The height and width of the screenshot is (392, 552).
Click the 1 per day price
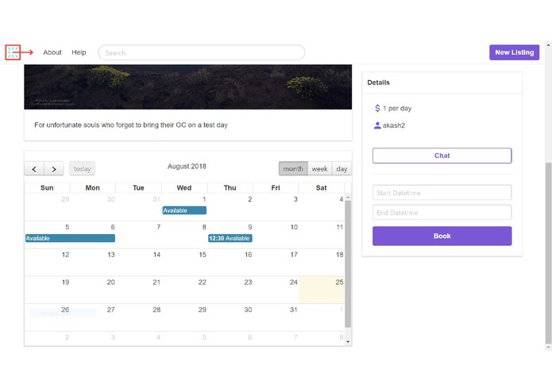point(397,108)
